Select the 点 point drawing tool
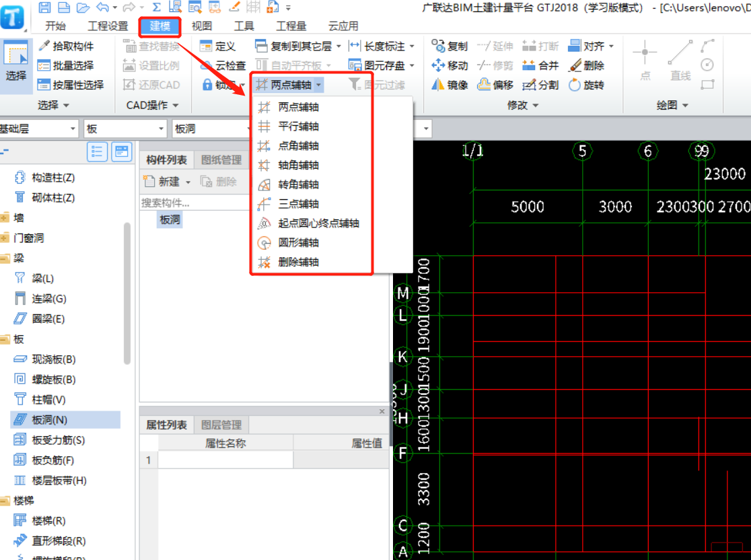 coord(645,61)
